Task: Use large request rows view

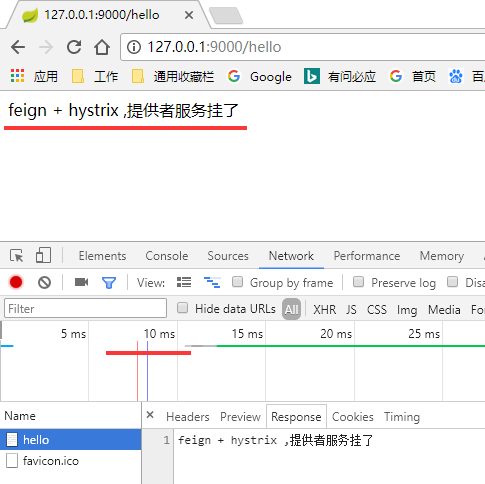Action: coord(184,282)
